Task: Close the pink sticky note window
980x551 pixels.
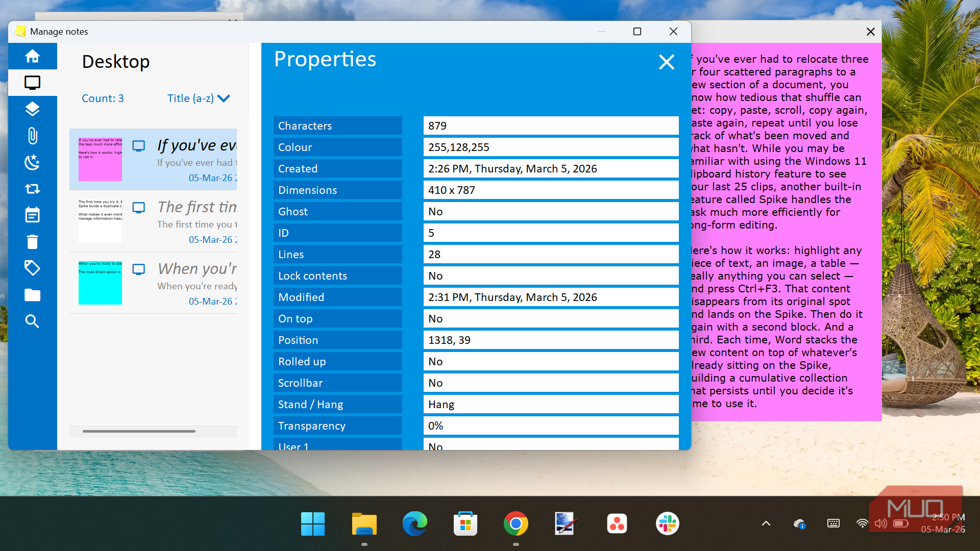Action: [x=870, y=32]
